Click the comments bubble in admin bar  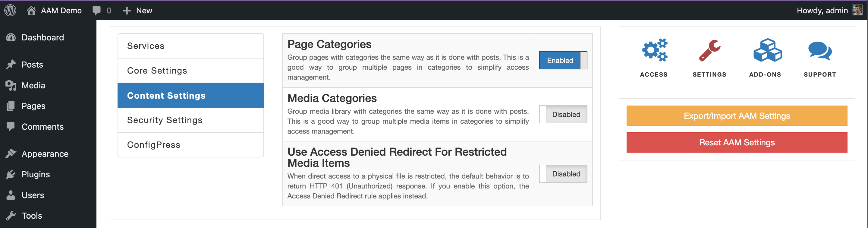point(97,11)
